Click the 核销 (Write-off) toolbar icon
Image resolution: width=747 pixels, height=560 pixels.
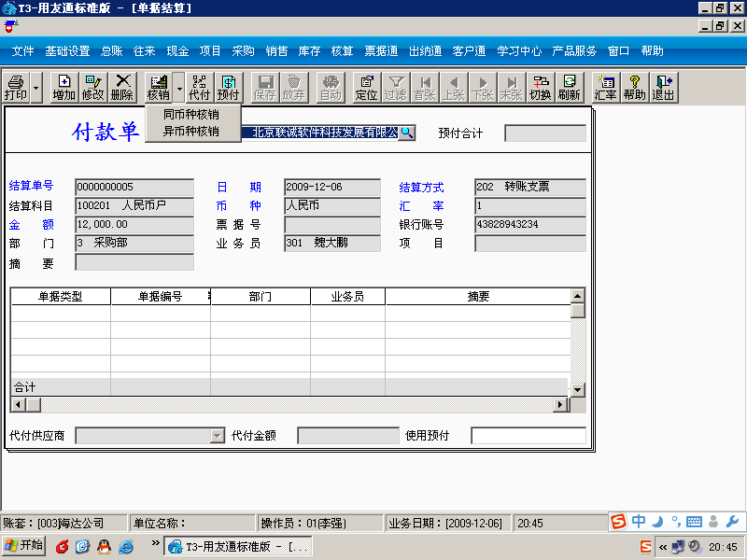point(159,88)
